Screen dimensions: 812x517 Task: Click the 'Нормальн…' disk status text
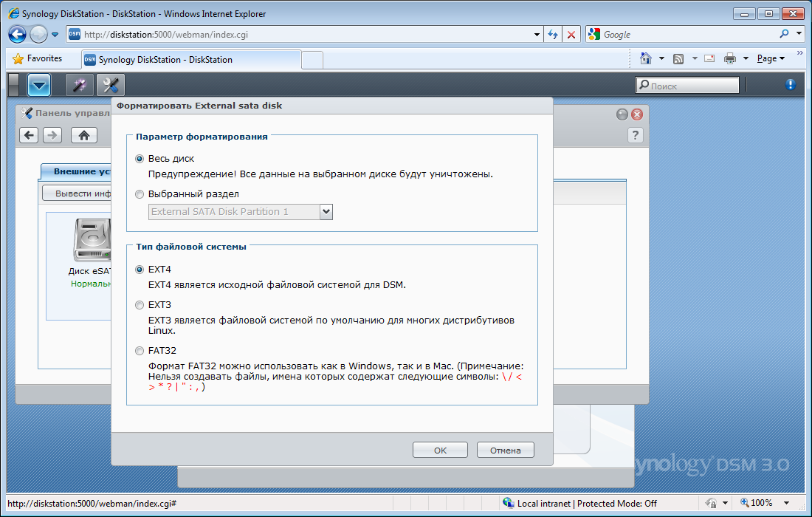(91, 284)
